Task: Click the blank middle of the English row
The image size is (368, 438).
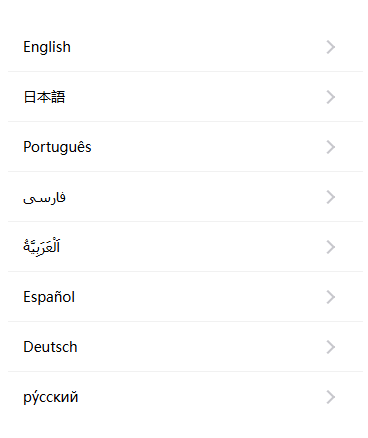Action: point(200,47)
